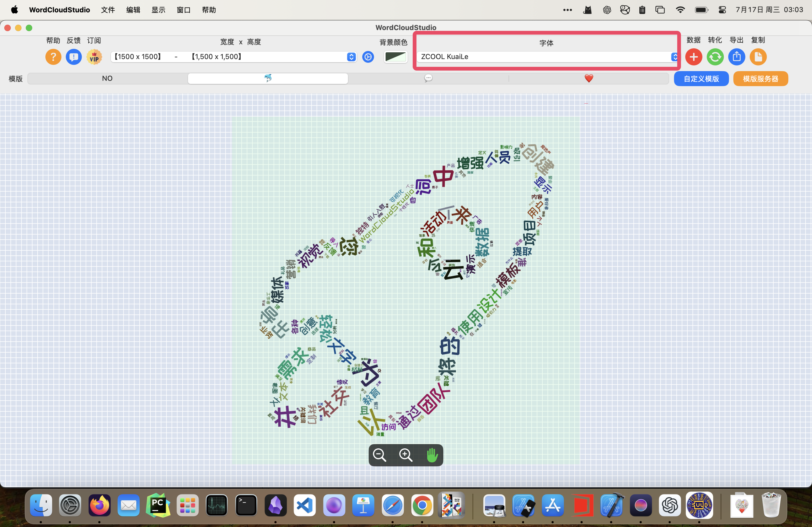
Task: Activate the green hand pan tool
Action: click(x=432, y=455)
